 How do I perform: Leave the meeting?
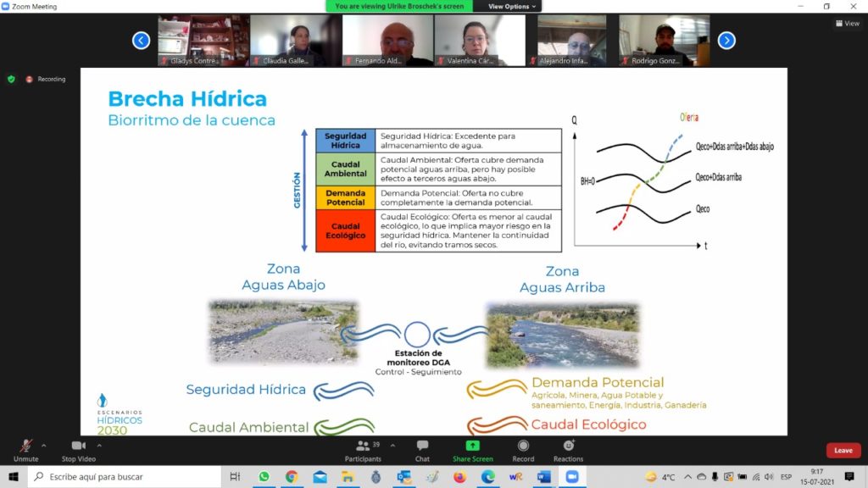click(843, 451)
